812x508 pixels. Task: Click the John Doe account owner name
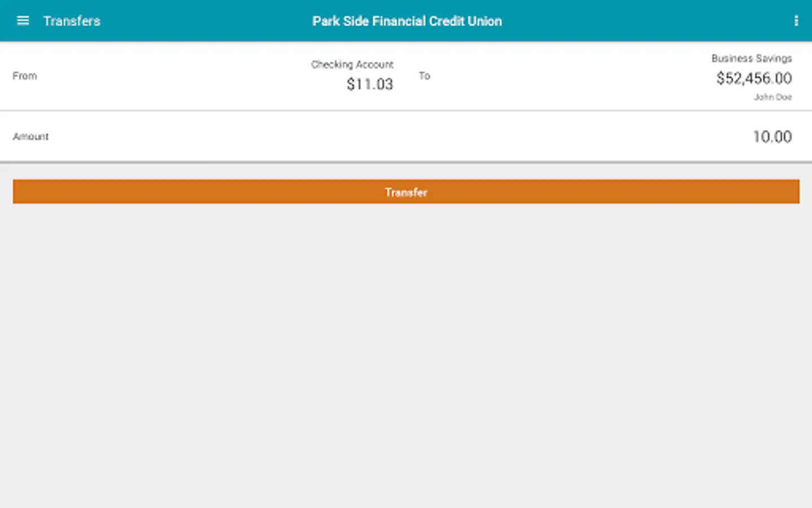tap(773, 97)
